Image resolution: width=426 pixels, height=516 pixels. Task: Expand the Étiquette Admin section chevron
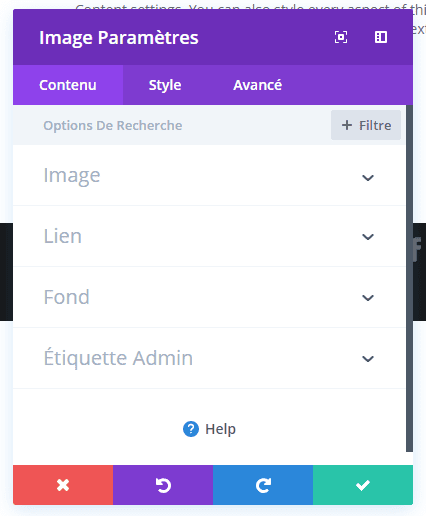[368, 359]
